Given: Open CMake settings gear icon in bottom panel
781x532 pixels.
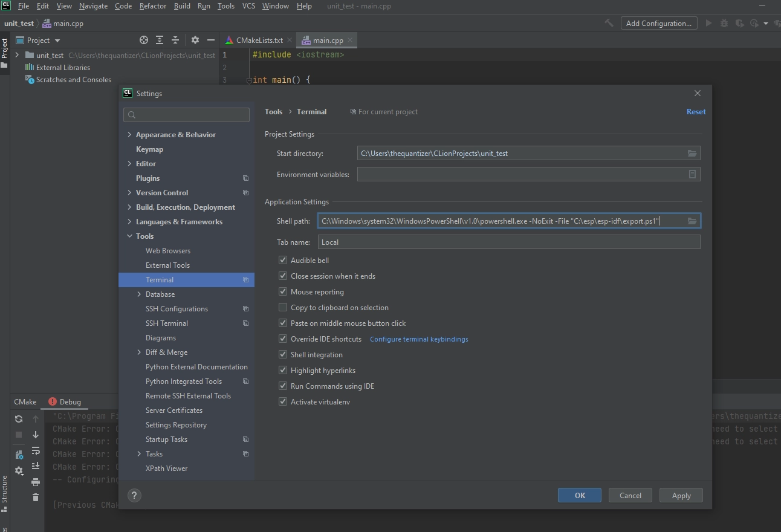Looking at the screenshot, I should pos(19,470).
